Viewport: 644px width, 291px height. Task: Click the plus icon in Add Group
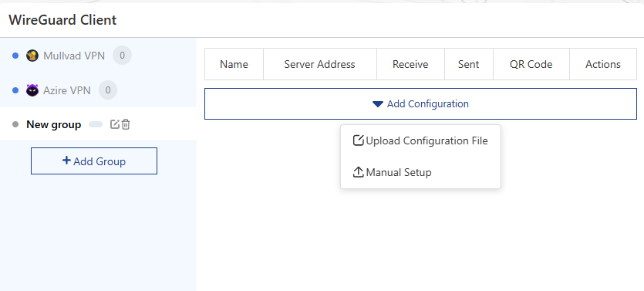pos(66,161)
